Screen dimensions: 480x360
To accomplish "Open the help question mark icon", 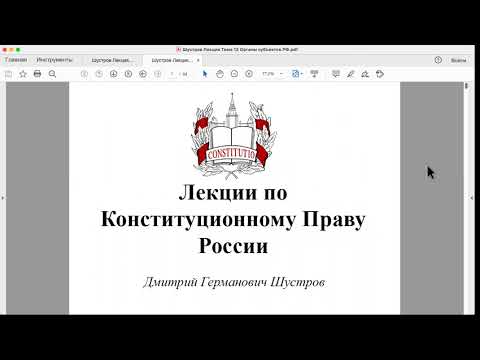I will [x=438, y=60].
